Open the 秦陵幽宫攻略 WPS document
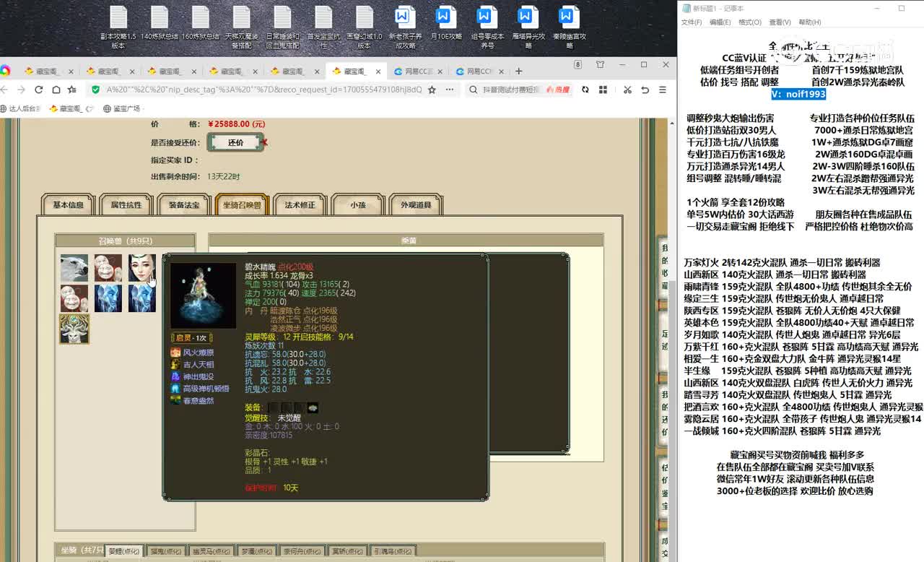Viewport: 924px width, 562px height. click(570, 27)
